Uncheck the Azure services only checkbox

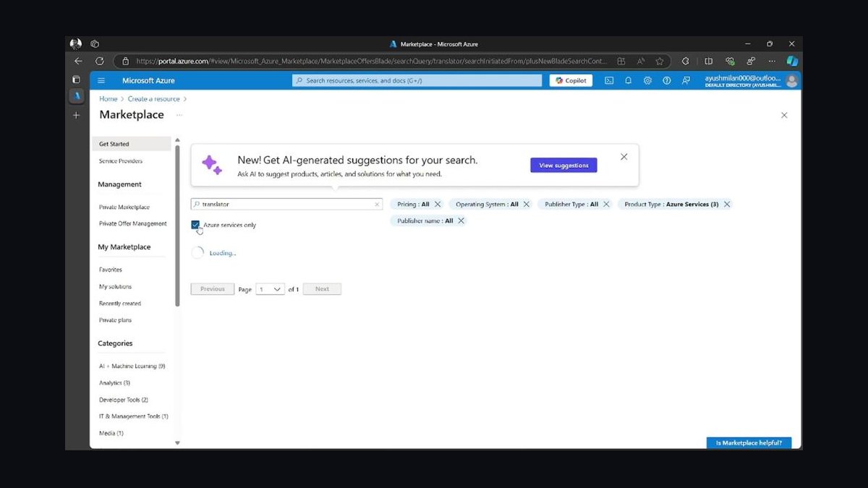tap(195, 225)
